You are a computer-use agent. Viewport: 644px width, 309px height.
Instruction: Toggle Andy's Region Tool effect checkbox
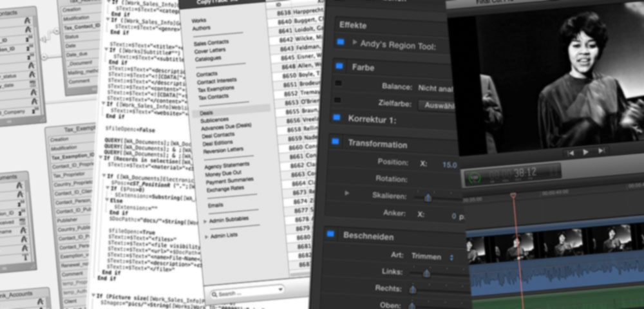[x=341, y=41]
